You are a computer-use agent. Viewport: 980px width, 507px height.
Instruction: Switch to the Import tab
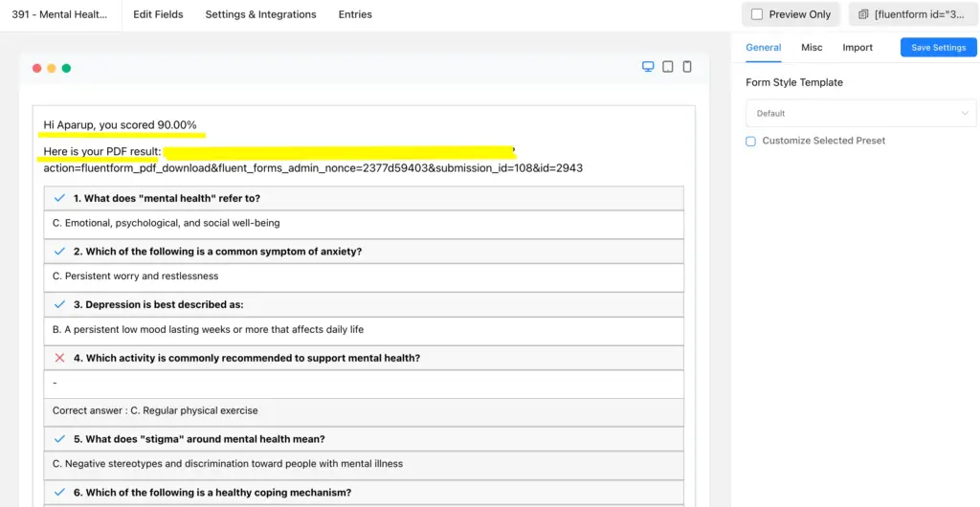857,48
